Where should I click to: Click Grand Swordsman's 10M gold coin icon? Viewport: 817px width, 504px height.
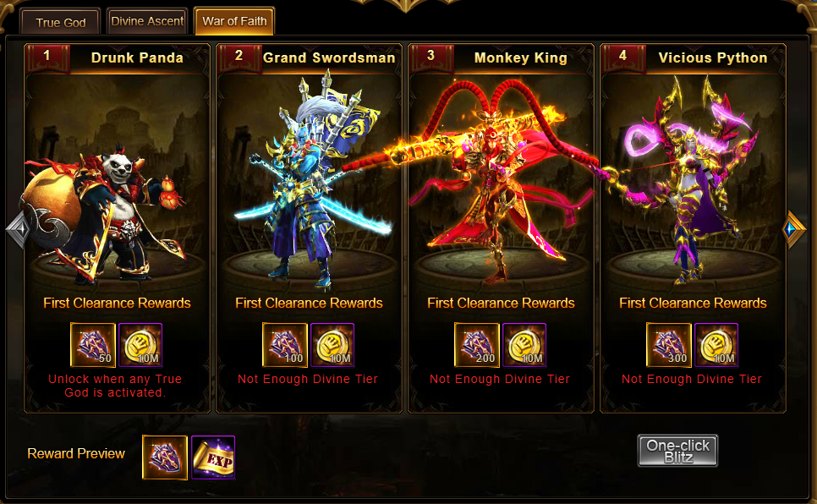click(332, 345)
